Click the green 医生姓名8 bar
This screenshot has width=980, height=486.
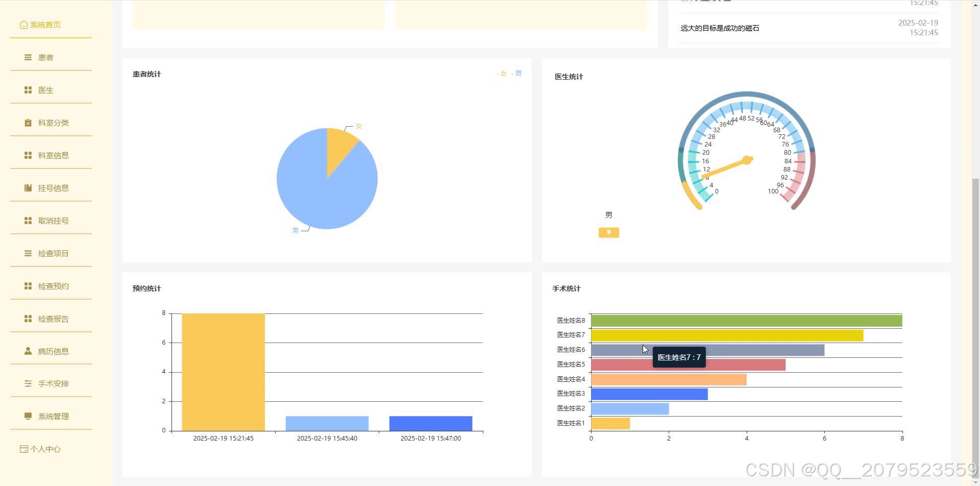(x=746, y=321)
